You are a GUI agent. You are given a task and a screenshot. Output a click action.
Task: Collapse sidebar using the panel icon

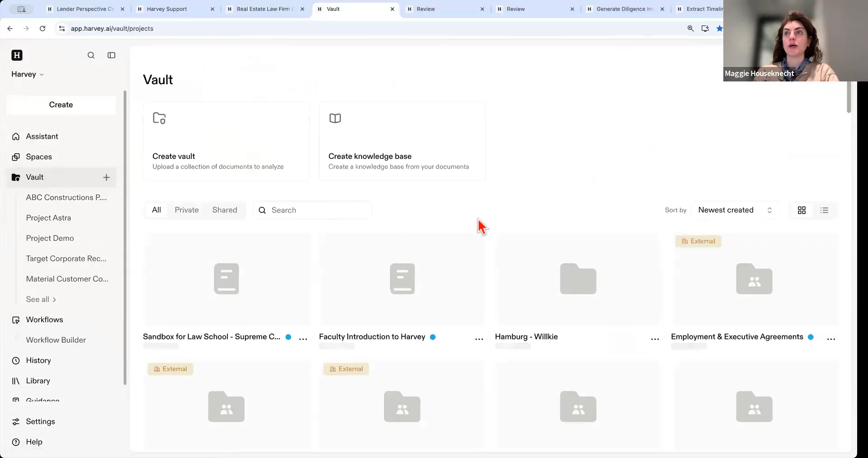111,55
